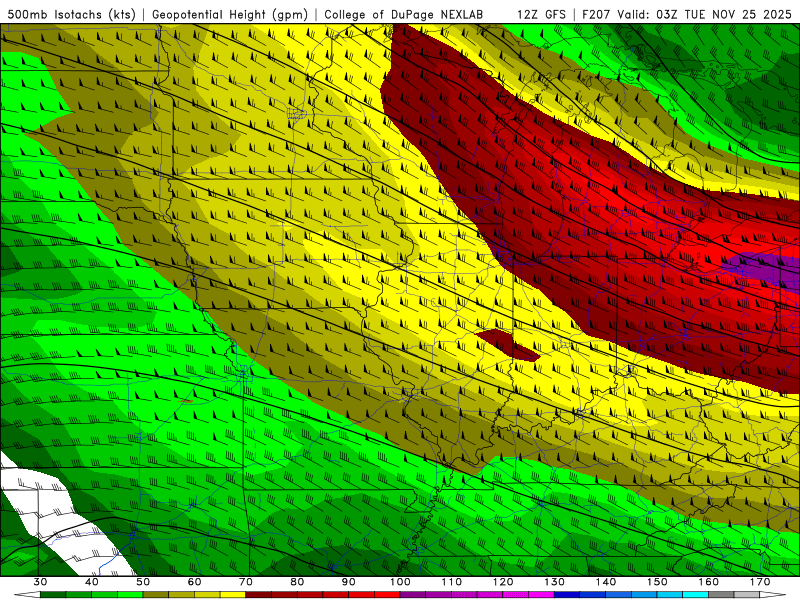The image size is (800, 600).
Task: Click the color bar label 40
Action: (x=92, y=582)
